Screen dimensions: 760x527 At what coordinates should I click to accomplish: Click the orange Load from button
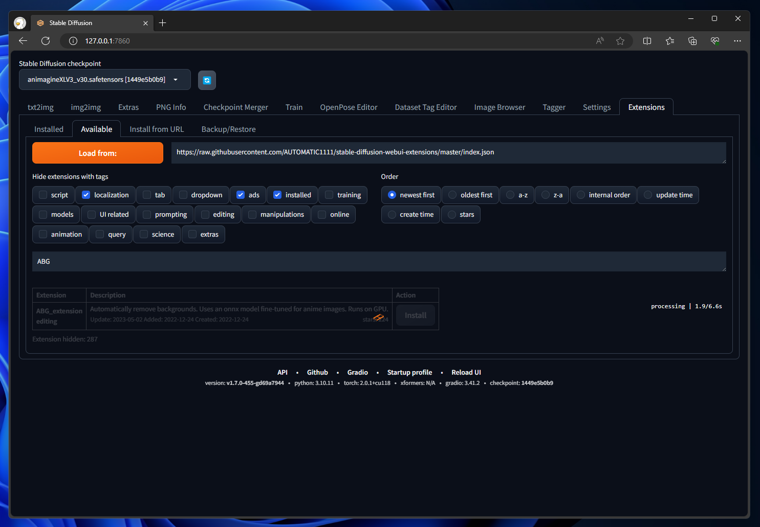click(x=97, y=153)
